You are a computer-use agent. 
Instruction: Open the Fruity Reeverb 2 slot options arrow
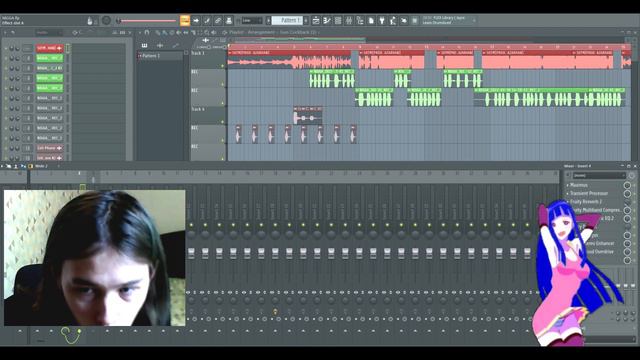pyautogui.click(x=568, y=202)
